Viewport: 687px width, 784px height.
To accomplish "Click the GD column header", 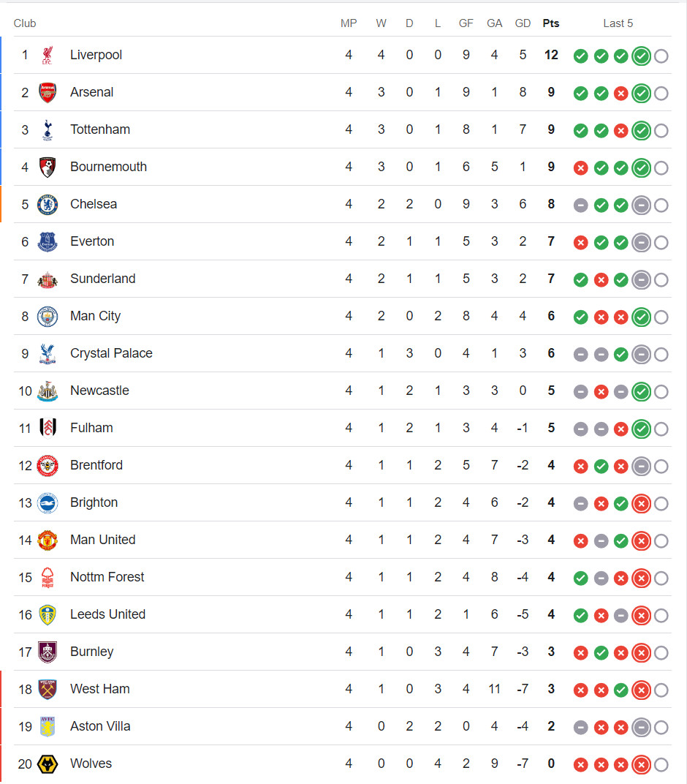I will coord(523,23).
